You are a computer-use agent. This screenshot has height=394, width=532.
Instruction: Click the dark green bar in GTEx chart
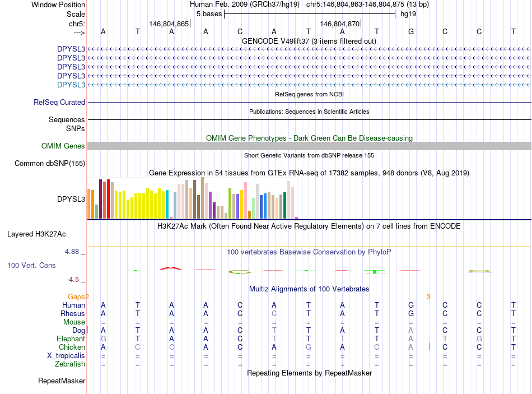coord(284,205)
